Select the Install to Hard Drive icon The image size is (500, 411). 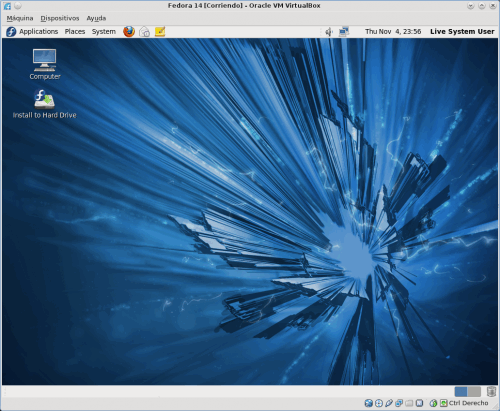point(44,104)
